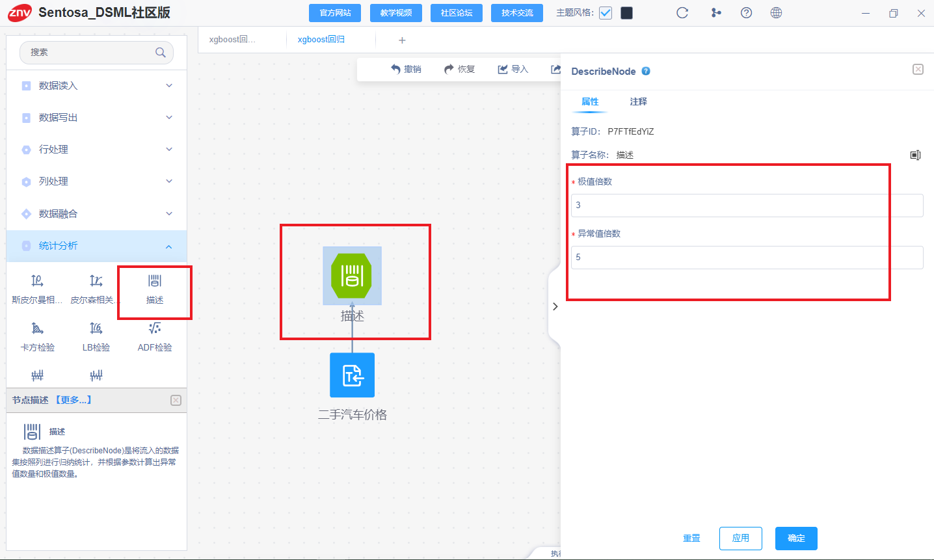This screenshot has height=560, width=934.
Task: Click the search magnifier icon
Action: [x=161, y=53]
